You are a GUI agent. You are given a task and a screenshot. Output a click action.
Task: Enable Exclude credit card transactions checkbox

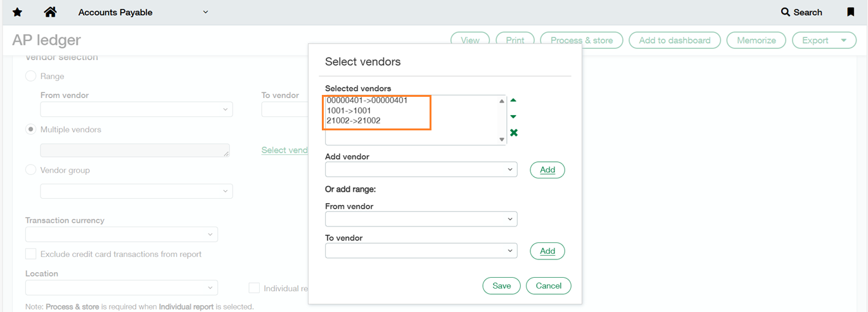(x=30, y=254)
